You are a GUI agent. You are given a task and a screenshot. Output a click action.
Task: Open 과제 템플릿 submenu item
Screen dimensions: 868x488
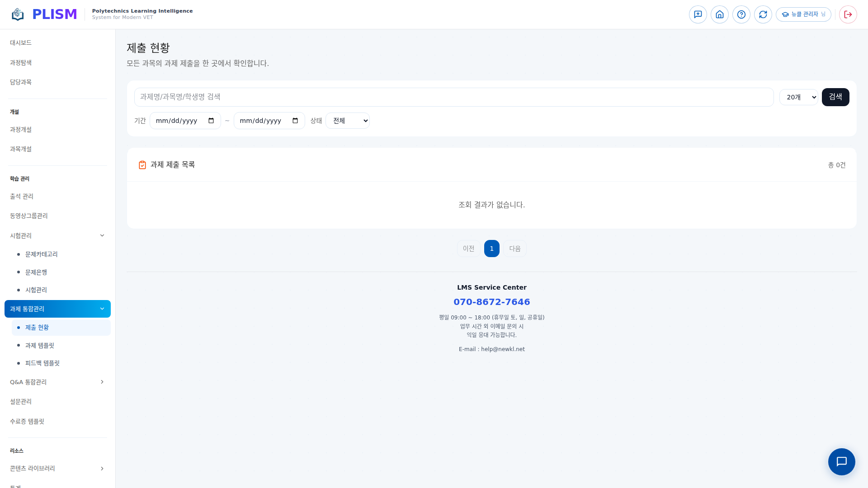click(x=40, y=345)
